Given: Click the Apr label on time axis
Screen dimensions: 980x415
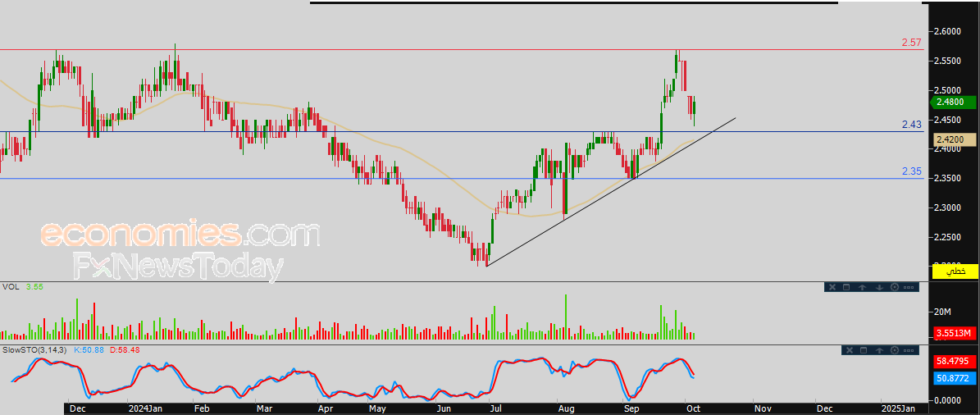Looking at the screenshot, I should pos(326,408).
